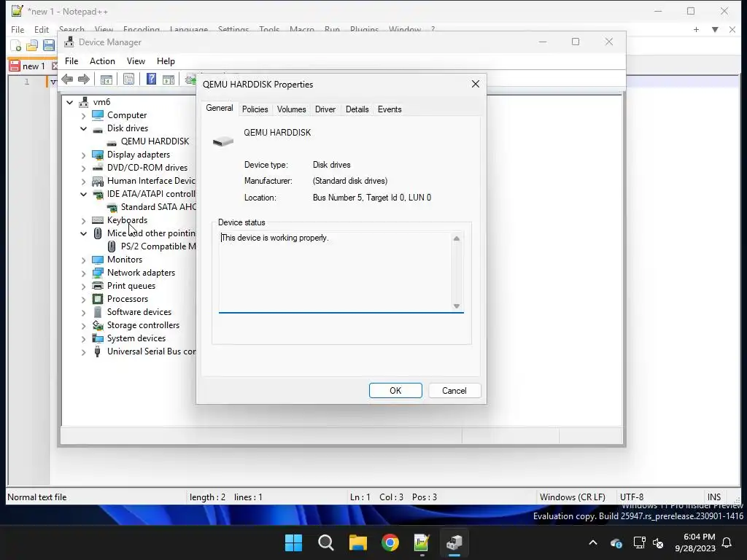The width and height of the screenshot is (747, 560).
Task: Select the Processors category
Action: pyautogui.click(x=127, y=299)
